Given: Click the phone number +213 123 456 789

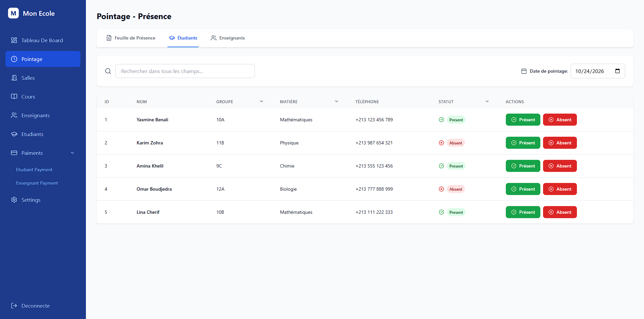Looking at the screenshot, I should [x=374, y=120].
